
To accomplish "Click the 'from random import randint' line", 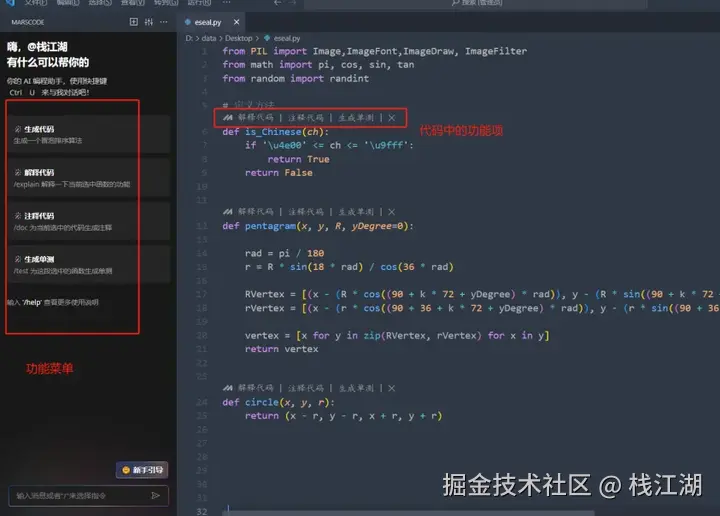I will 295,79.
